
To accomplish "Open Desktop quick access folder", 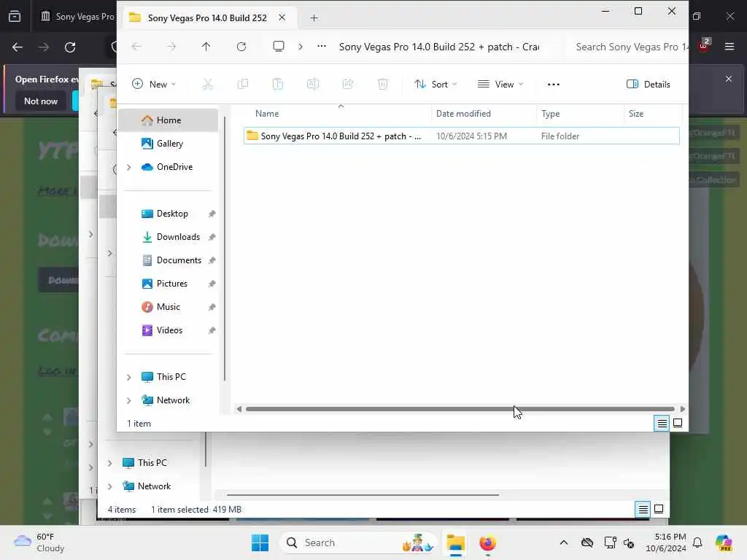I will click(169, 214).
